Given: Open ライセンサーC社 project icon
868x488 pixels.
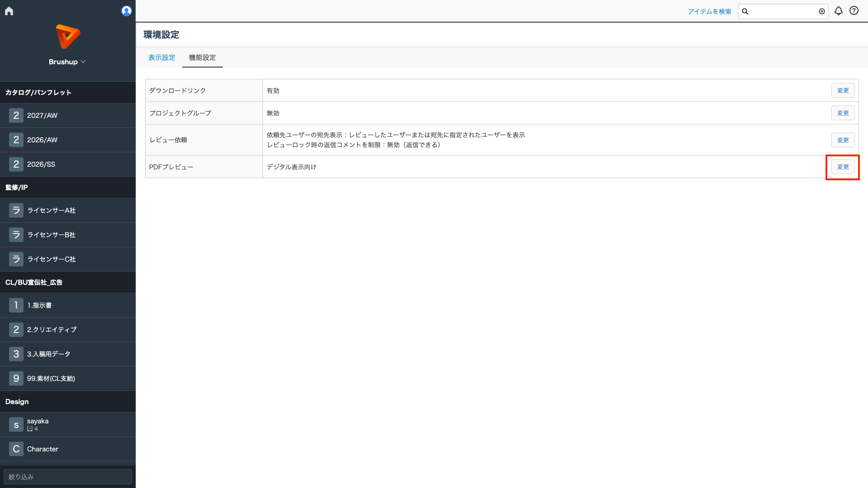Looking at the screenshot, I should click(x=16, y=259).
